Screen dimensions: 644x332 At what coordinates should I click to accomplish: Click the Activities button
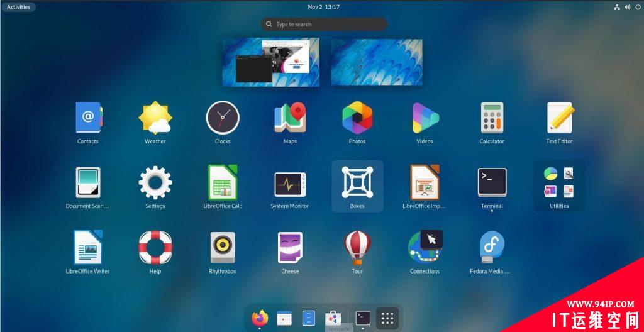click(x=18, y=6)
